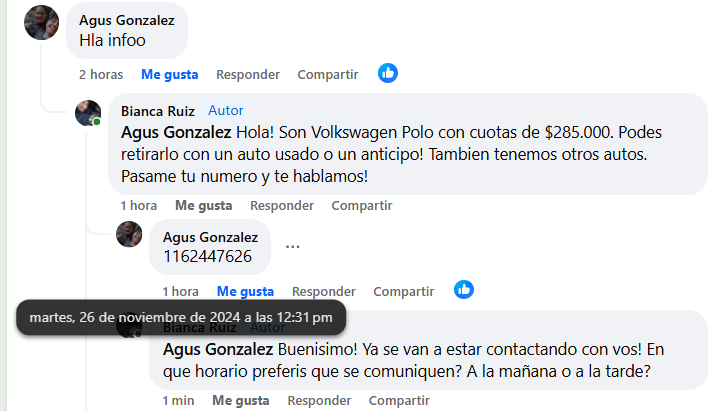This screenshot has height=411, width=715.
Task: Click Responder below the "Buenisimo!" reply
Action: [319, 401]
